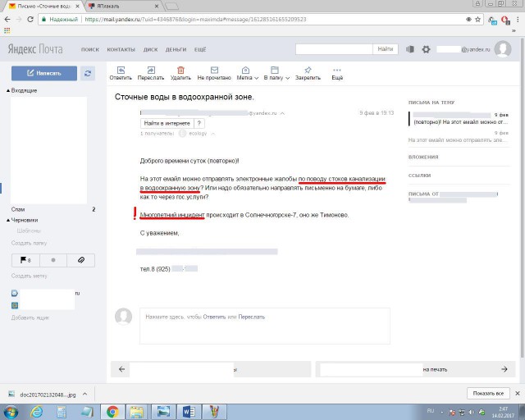Click the browser address bar URL
The width and height of the screenshot is (525, 420).
tap(195, 19)
